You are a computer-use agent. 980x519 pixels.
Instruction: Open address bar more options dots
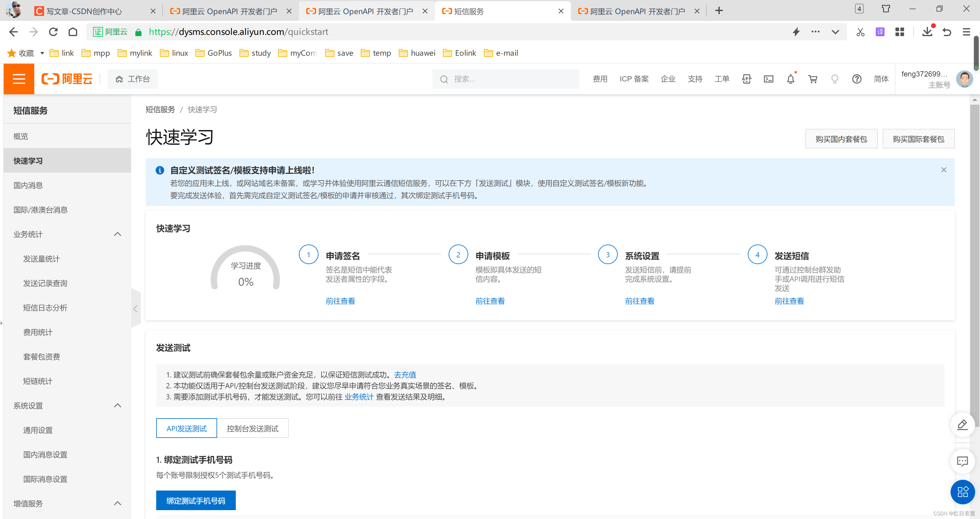click(815, 32)
